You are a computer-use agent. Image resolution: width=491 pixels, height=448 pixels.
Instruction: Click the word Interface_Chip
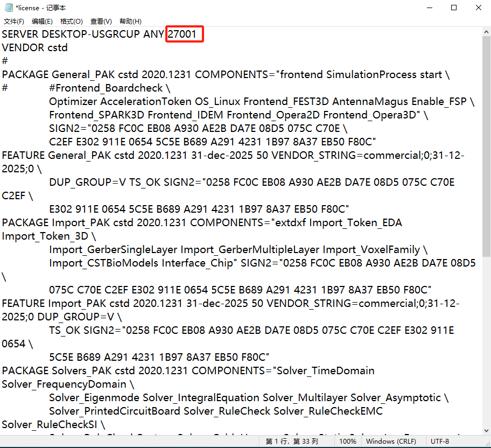(198, 263)
